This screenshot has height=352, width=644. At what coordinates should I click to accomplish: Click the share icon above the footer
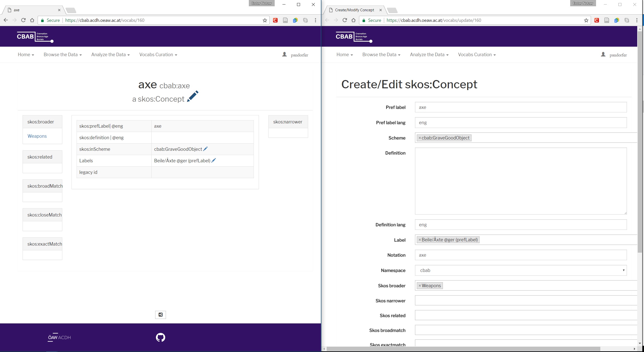click(x=160, y=315)
